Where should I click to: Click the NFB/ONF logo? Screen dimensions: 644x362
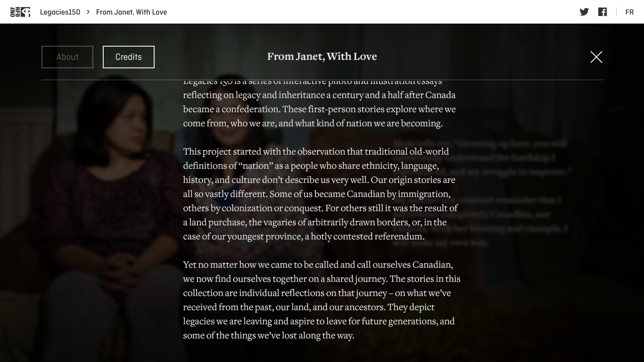[x=20, y=12]
